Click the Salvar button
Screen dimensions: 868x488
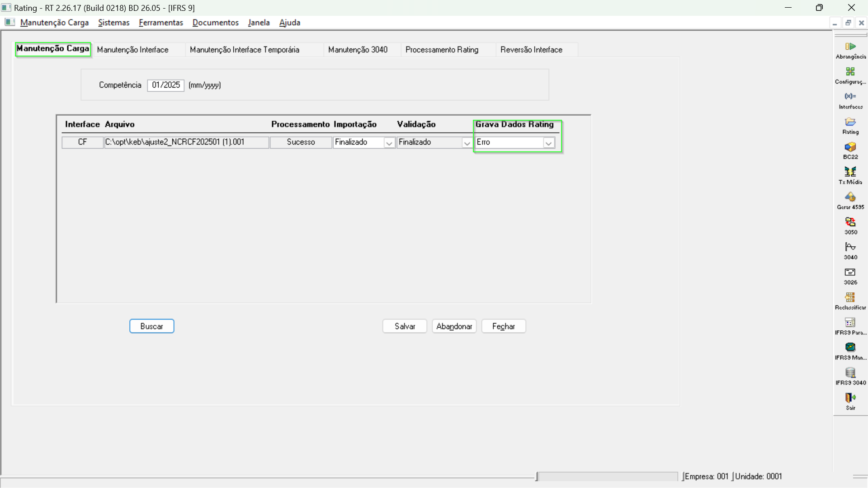(x=405, y=326)
